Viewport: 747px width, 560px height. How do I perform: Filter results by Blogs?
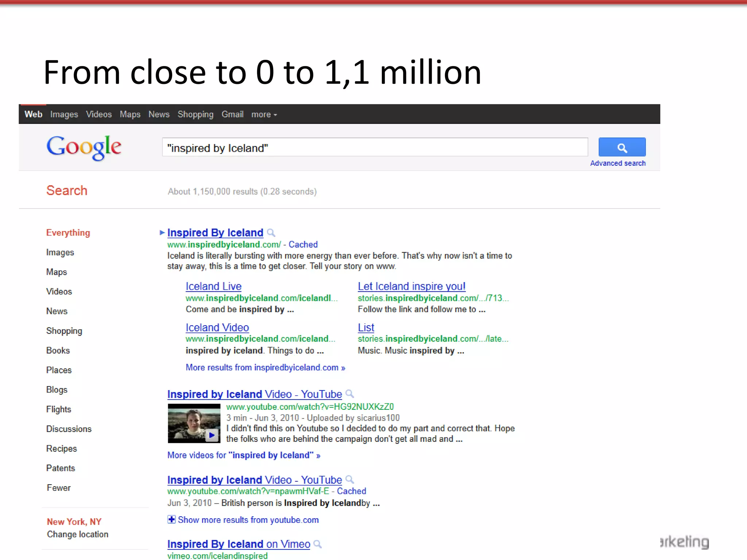57,390
